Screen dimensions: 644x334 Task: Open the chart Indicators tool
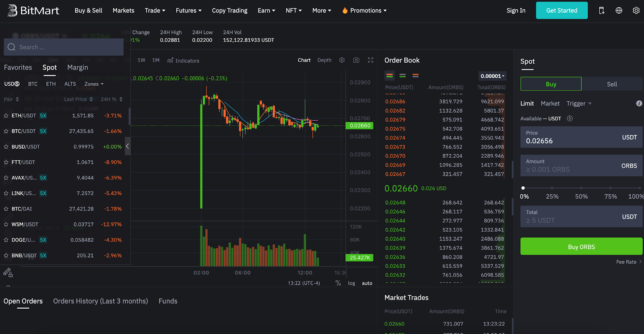pyautogui.click(x=183, y=60)
